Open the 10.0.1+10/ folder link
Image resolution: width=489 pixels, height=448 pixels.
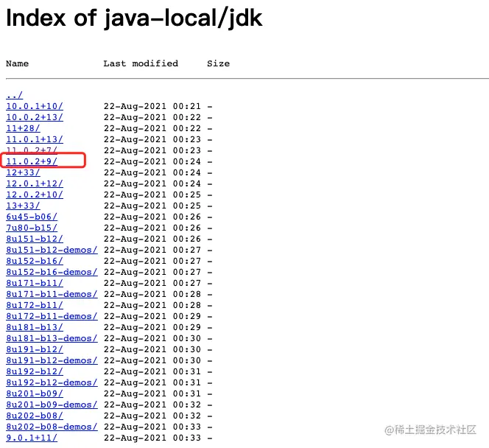35,106
